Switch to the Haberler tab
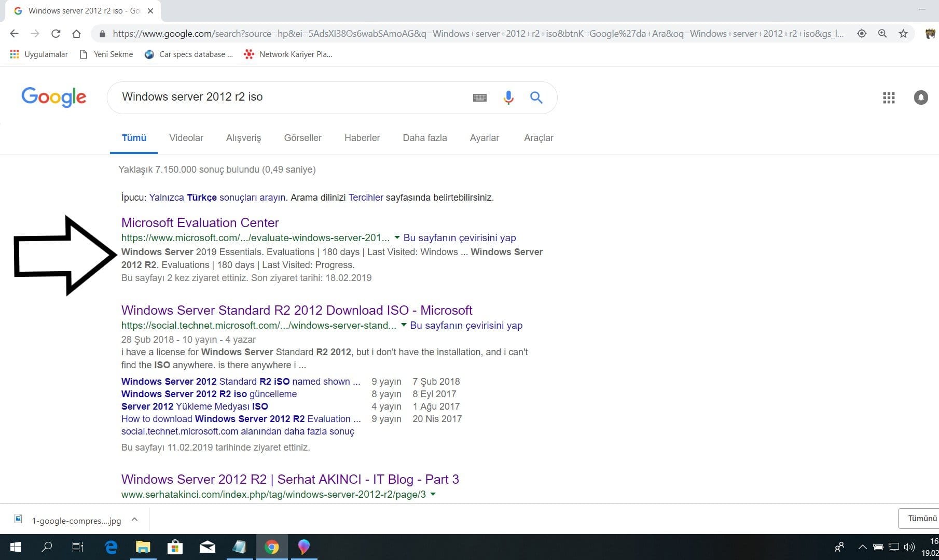The width and height of the screenshot is (939, 560). point(362,138)
